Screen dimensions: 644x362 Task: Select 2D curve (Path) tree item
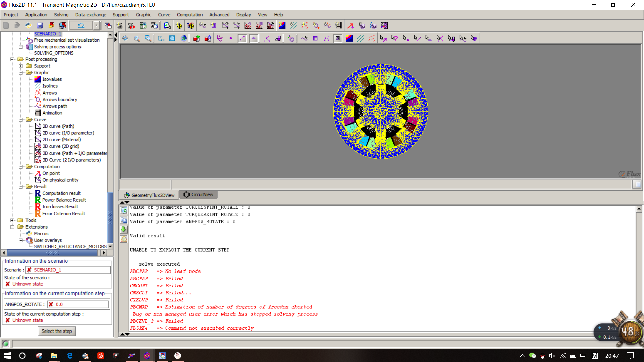58,126
